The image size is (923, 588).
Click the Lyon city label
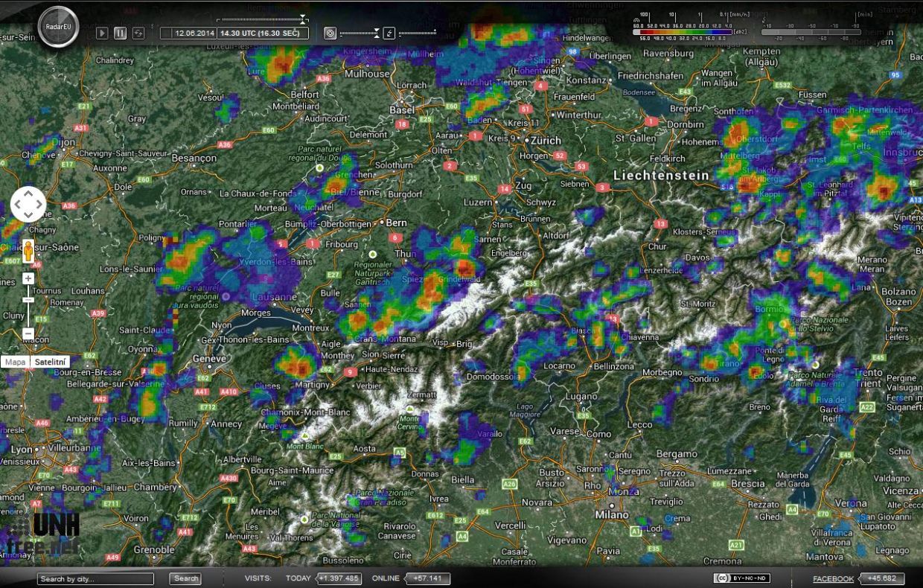coord(22,450)
